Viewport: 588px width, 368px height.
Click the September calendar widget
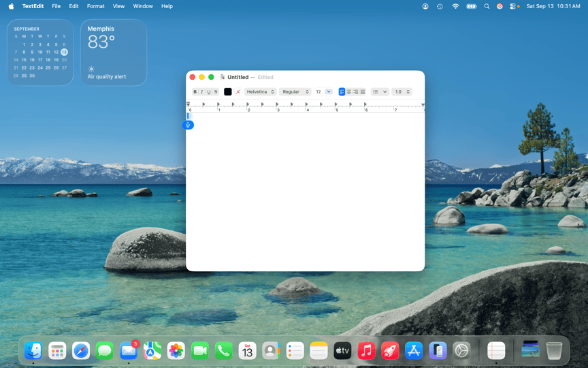point(40,52)
